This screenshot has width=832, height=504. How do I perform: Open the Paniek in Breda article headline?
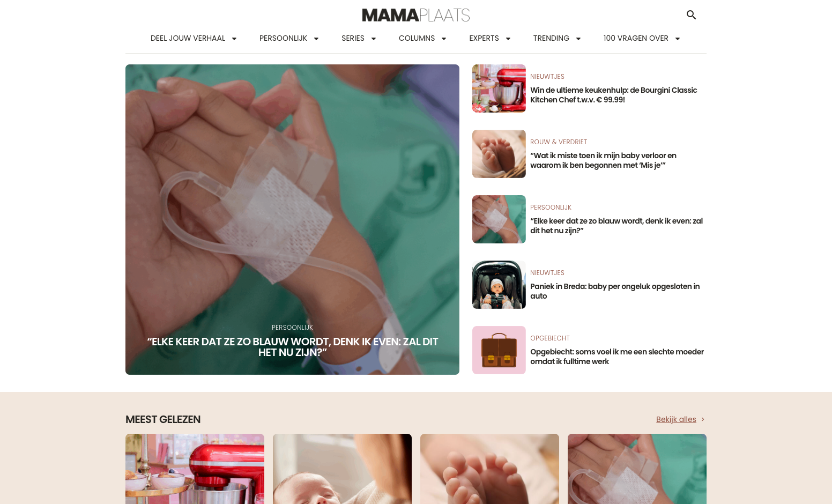[x=615, y=291]
